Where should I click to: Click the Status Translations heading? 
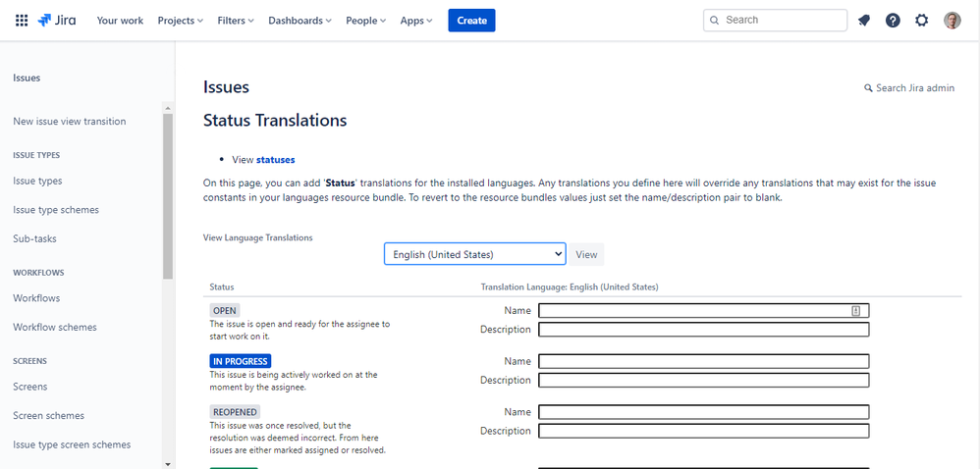tap(275, 120)
